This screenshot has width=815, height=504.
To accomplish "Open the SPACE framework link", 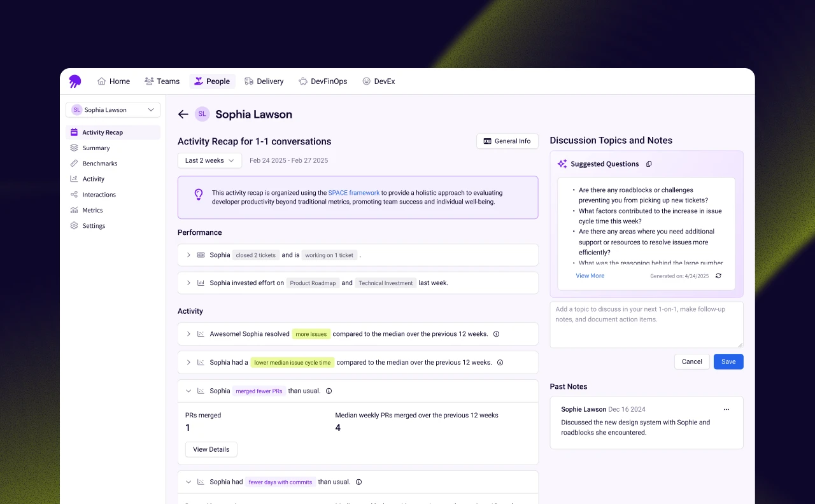I will (x=353, y=193).
